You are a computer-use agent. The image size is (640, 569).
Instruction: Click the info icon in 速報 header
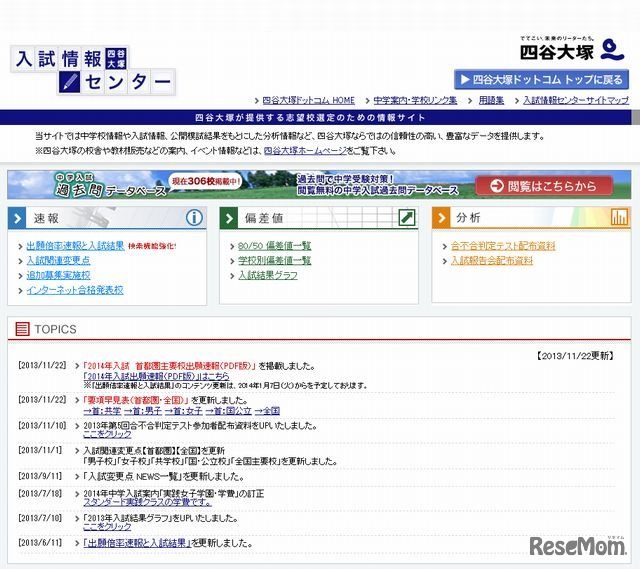pos(194,218)
